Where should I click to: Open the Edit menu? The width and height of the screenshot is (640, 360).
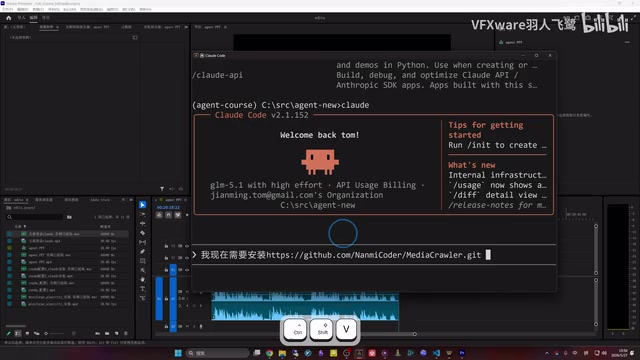pos(22,9)
